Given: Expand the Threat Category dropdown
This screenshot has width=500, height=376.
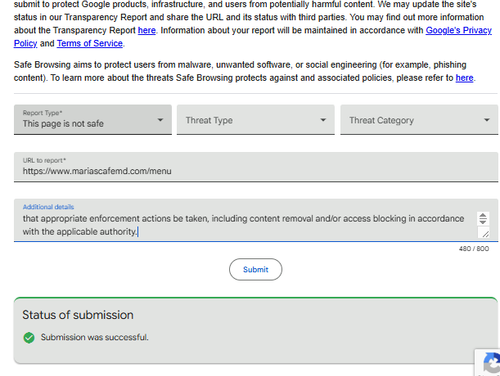Looking at the screenshot, I should click(419, 120).
